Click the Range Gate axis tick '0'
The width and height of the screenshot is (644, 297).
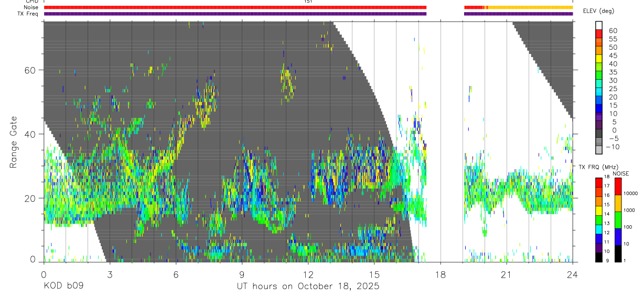33,259
